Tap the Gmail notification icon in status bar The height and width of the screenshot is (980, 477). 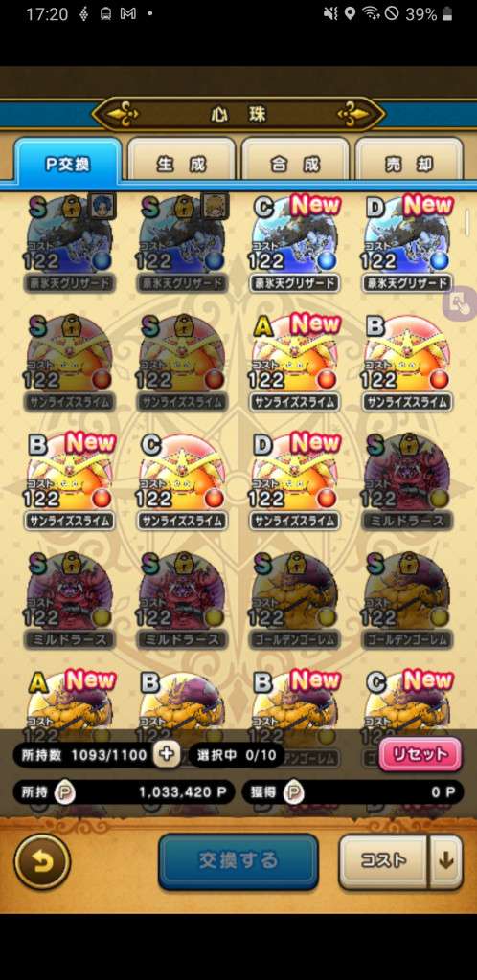click(x=127, y=13)
